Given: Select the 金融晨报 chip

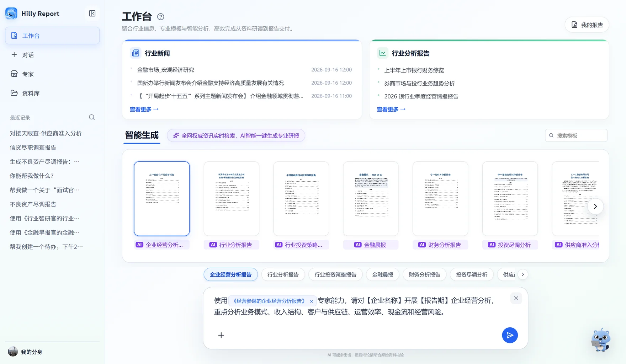Looking at the screenshot, I should tap(383, 274).
